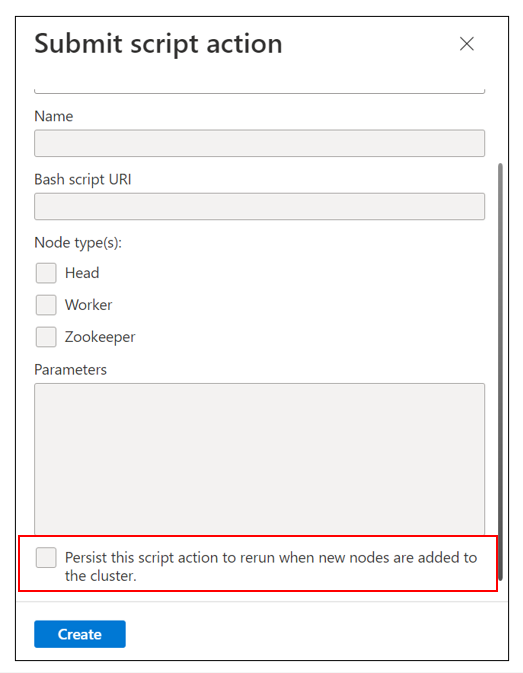Click the Node type(s) heading
This screenshot has width=523, height=673.
(78, 243)
